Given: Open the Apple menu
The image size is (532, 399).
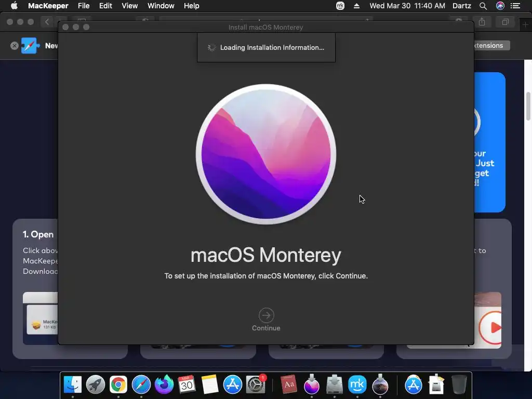Looking at the screenshot, I should pos(14,6).
